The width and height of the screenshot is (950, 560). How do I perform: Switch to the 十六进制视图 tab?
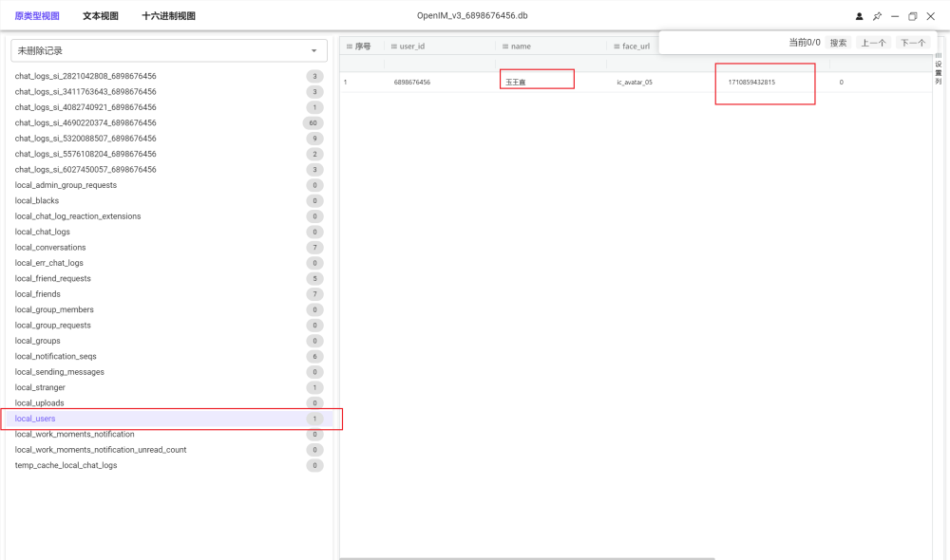[x=168, y=16]
